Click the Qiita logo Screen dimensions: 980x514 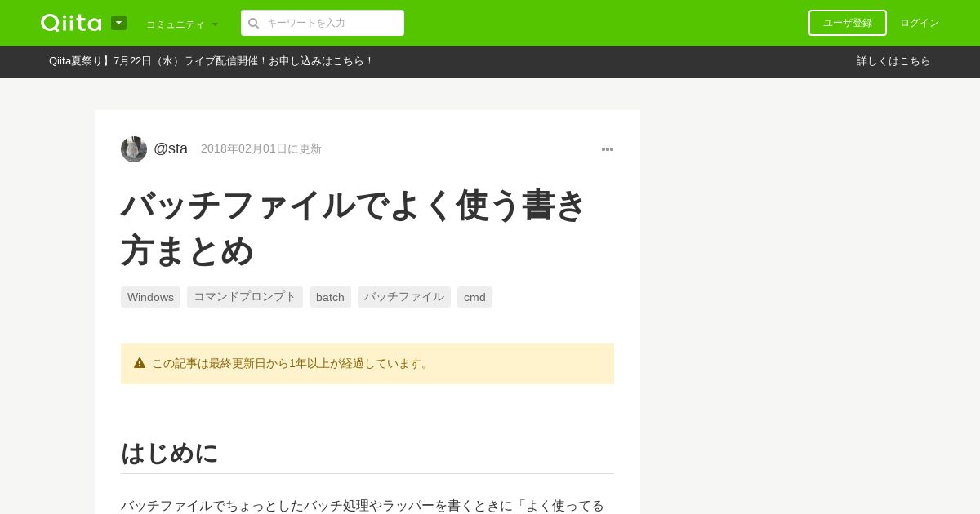(x=71, y=23)
